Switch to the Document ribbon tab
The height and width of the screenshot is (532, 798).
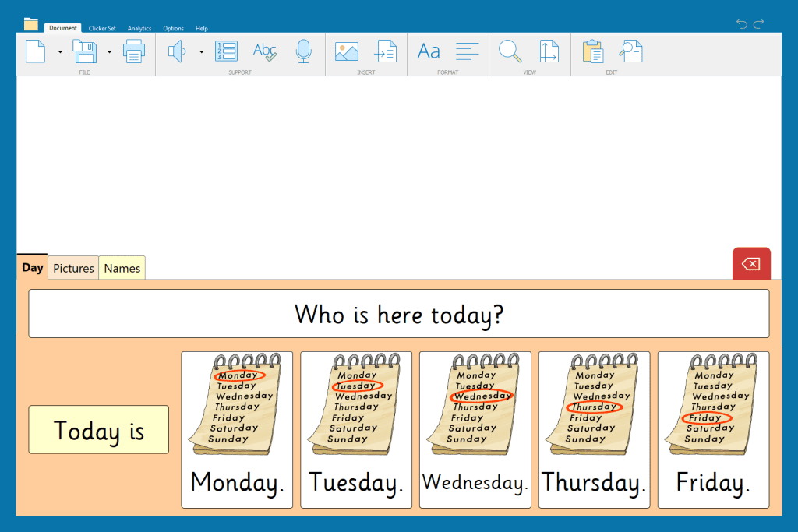[63, 28]
